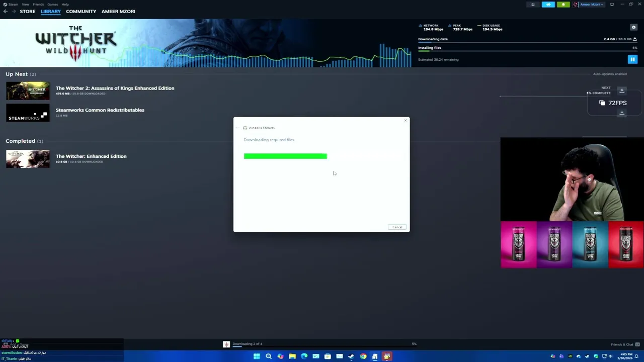Select The Witcher 2 thumbnail in queue

28,90
